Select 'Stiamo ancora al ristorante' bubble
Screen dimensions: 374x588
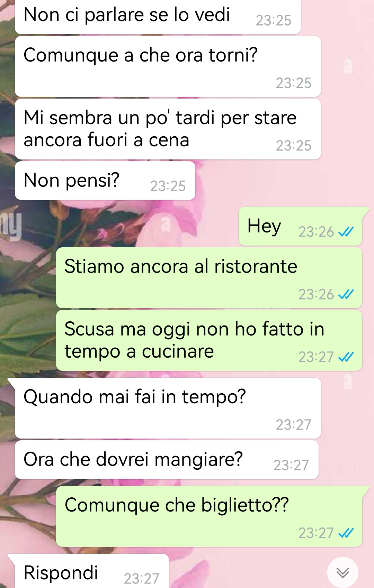[x=209, y=278]
